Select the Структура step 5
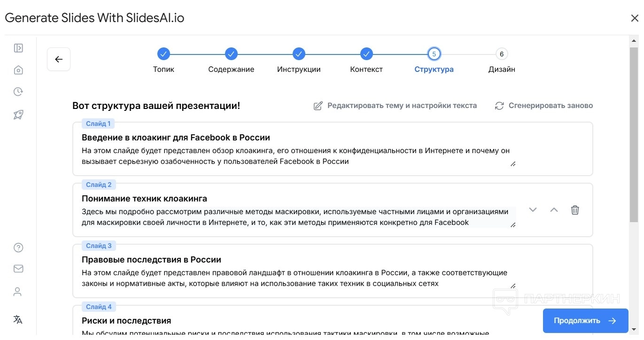The image size is (644, 340). [x=434, y=61]
